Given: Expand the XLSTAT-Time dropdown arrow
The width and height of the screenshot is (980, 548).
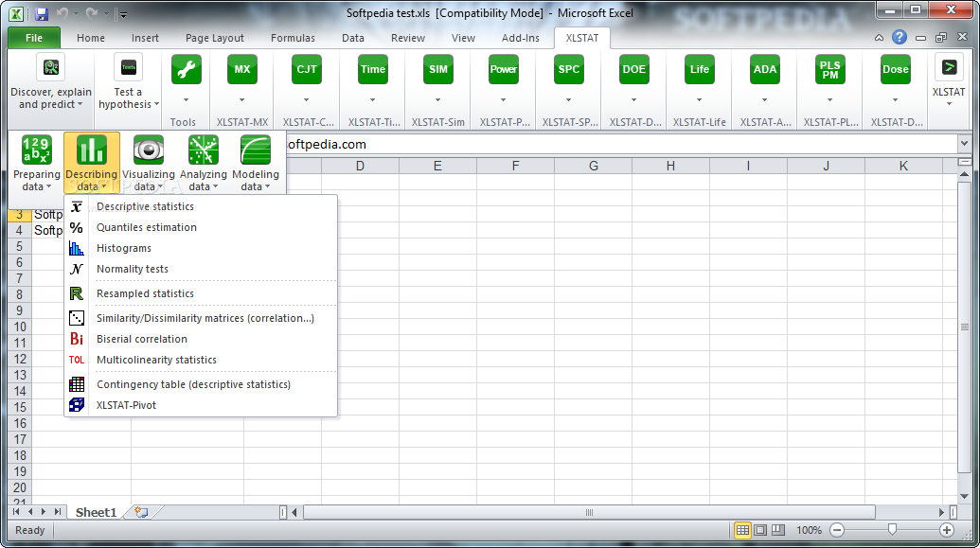Looking at the screenshot, I should tap(372, 100).
